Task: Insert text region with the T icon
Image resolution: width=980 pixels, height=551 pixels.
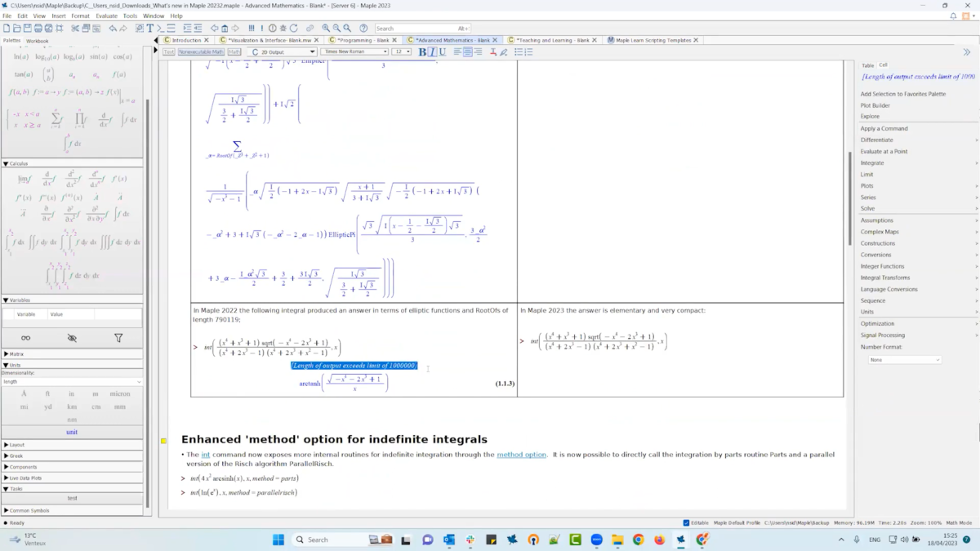Action: pyautogui.click(x=149, y=29)
